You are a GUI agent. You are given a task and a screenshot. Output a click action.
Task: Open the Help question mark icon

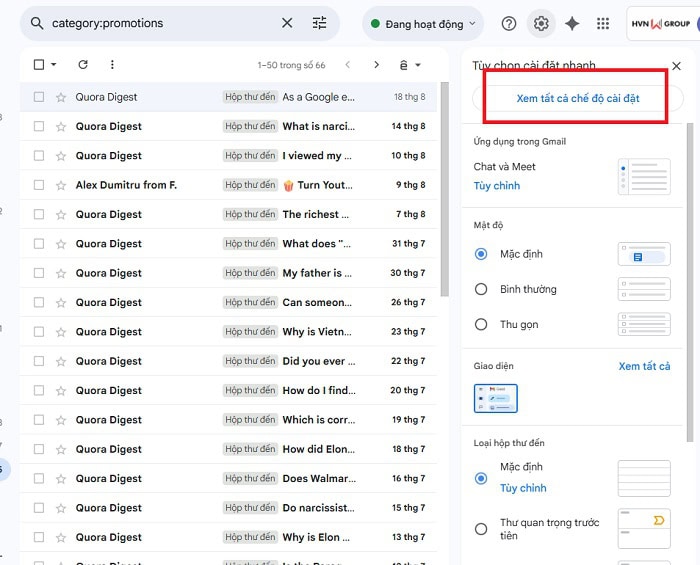[508, 24]
